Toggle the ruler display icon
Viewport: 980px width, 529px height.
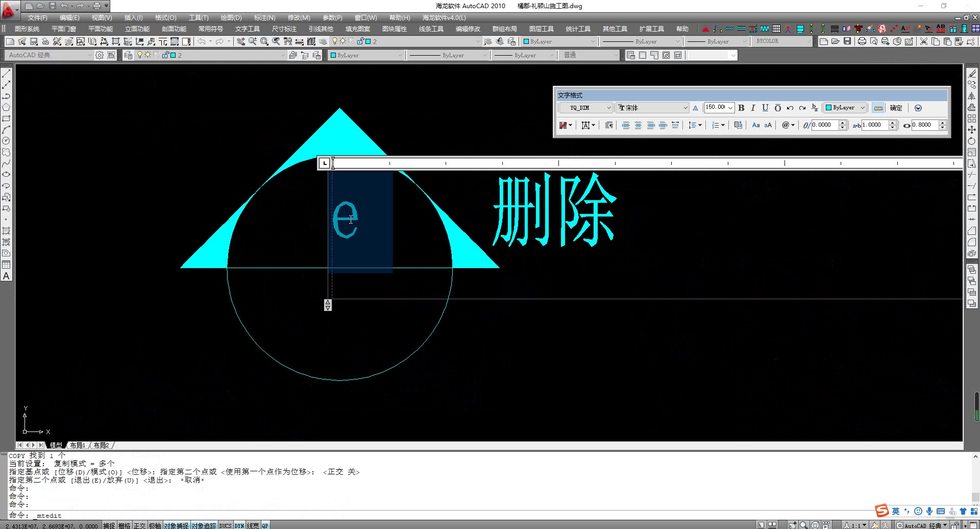pyautogui.click(x=878, y=108)
